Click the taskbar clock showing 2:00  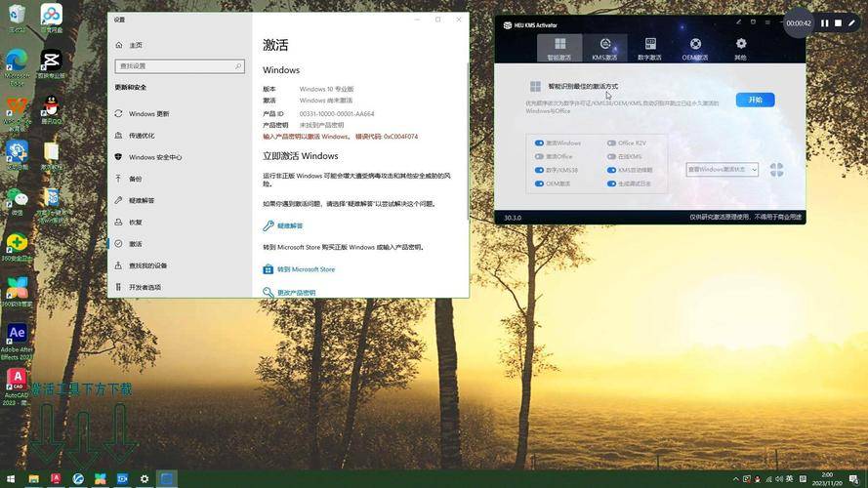click(x=827, y=478)
